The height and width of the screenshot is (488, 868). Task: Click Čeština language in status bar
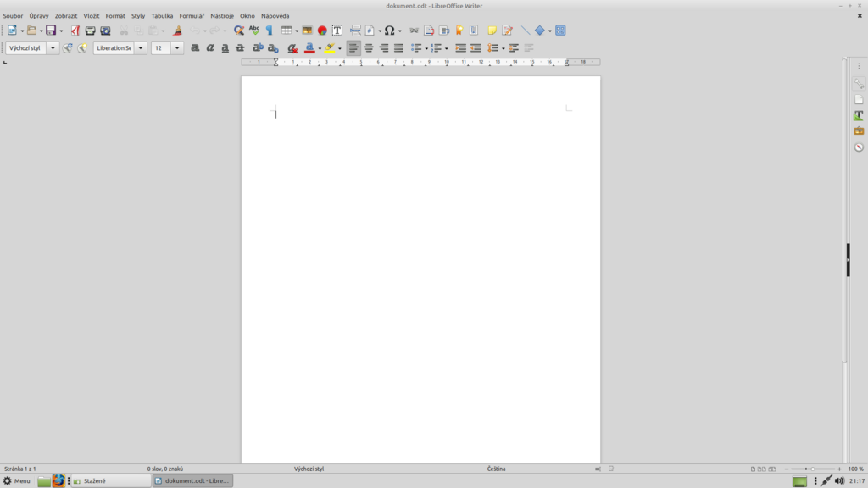click(x=496, y=469)
